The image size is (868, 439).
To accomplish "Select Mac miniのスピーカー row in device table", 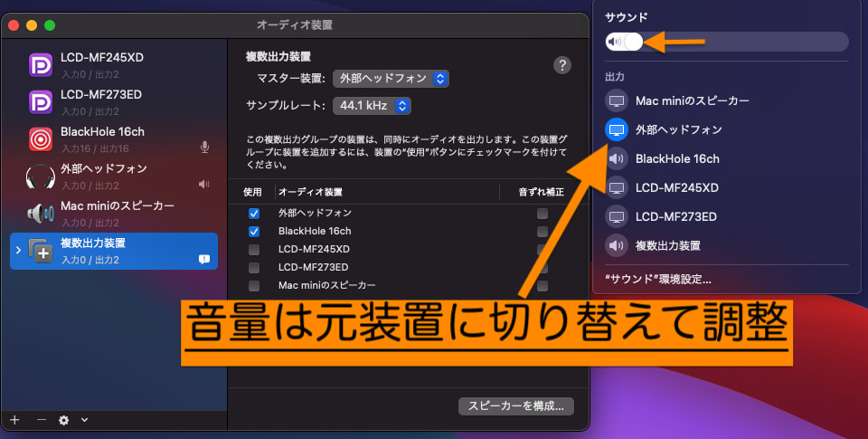I will 408,285.
